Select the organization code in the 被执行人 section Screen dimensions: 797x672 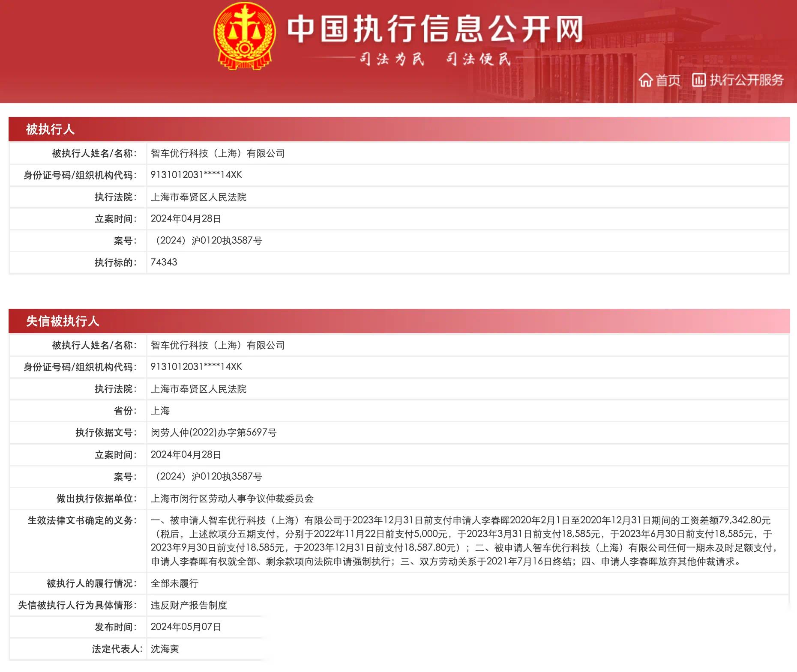(x=196, y=175)
